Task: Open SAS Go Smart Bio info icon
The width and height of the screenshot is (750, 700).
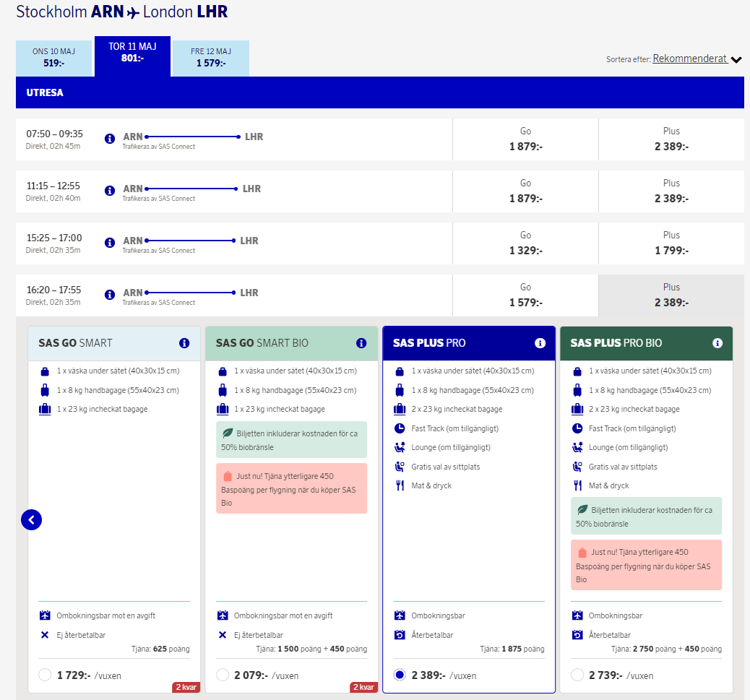Action: 361,343
